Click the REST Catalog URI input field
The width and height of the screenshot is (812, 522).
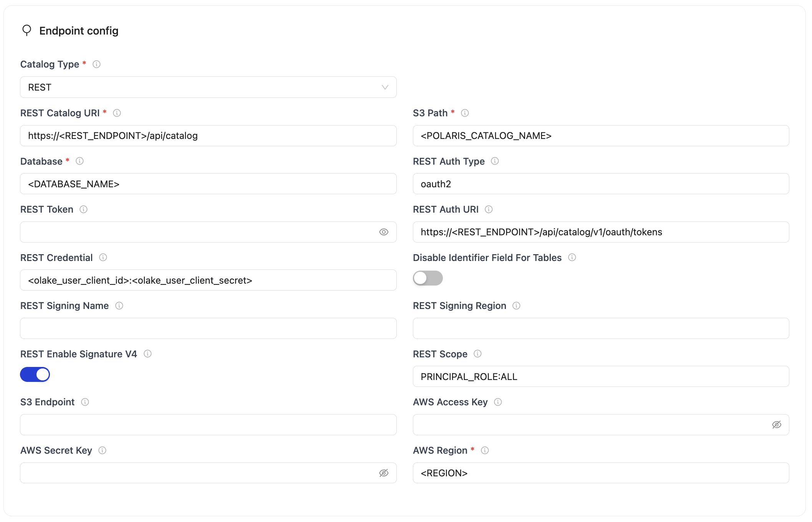208,136
